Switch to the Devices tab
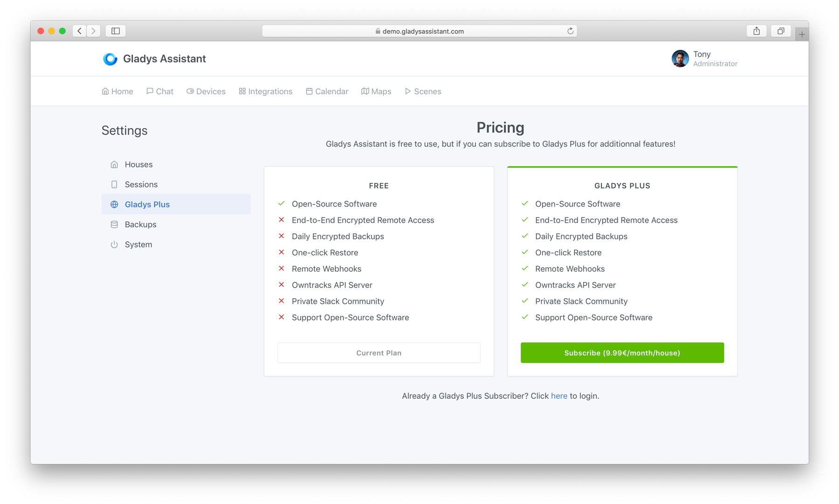Viewport: 839px width, 504px height. [x=206, y=91]
